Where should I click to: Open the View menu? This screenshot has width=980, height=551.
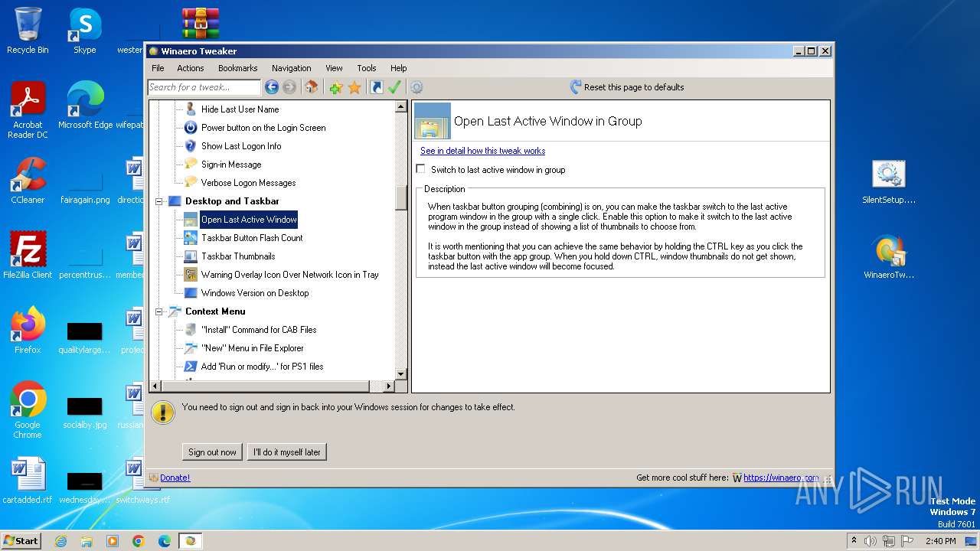coord(334,68)
